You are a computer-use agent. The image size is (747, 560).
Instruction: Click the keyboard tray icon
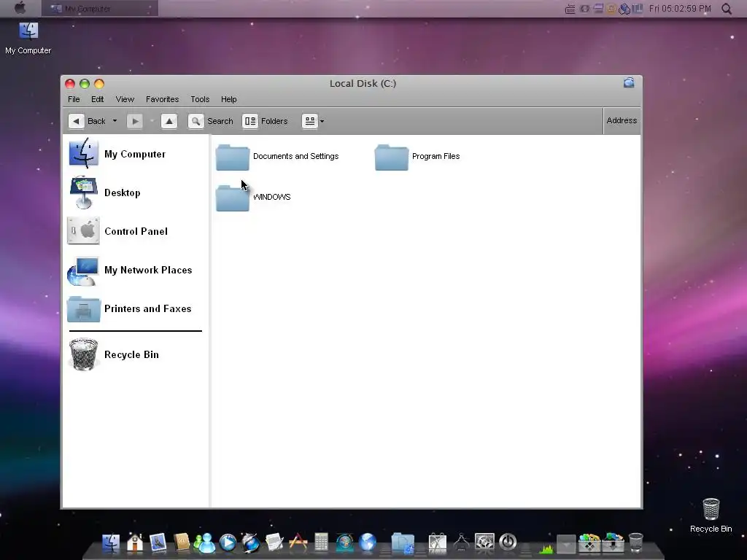(x=570, y=9)
